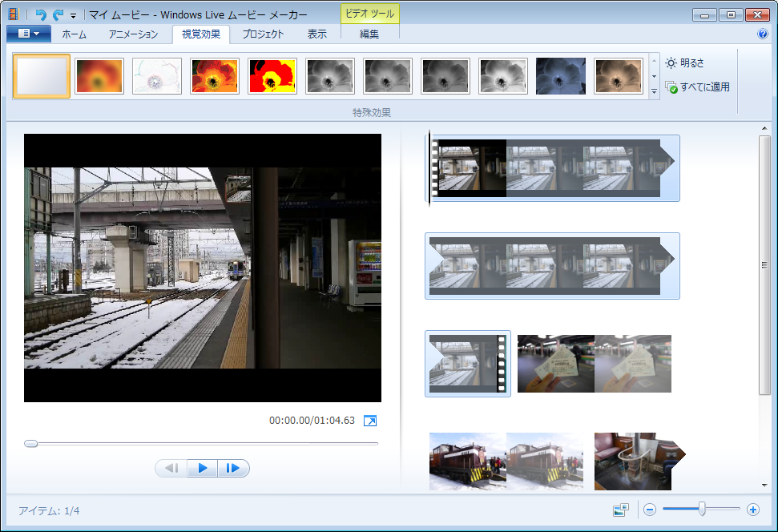778x532 pixels.
Task: Select the no-effect blank thumbnail
Action: pyautogui.click(x=42, y=76)
